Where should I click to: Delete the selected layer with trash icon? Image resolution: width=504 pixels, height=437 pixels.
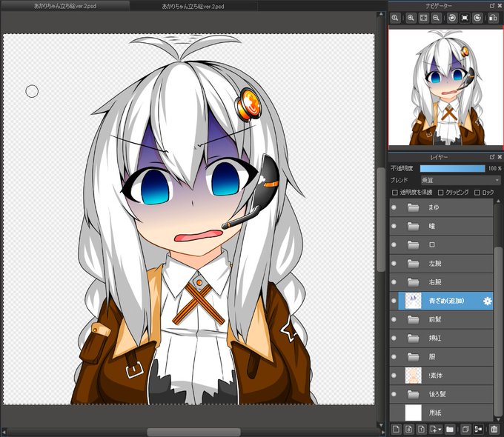point(494,429)
